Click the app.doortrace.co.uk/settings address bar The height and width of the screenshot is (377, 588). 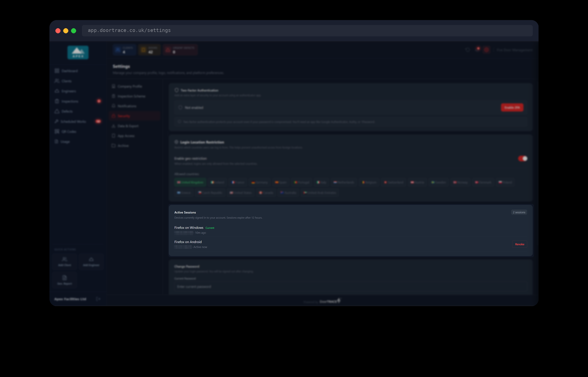[307, 31]
